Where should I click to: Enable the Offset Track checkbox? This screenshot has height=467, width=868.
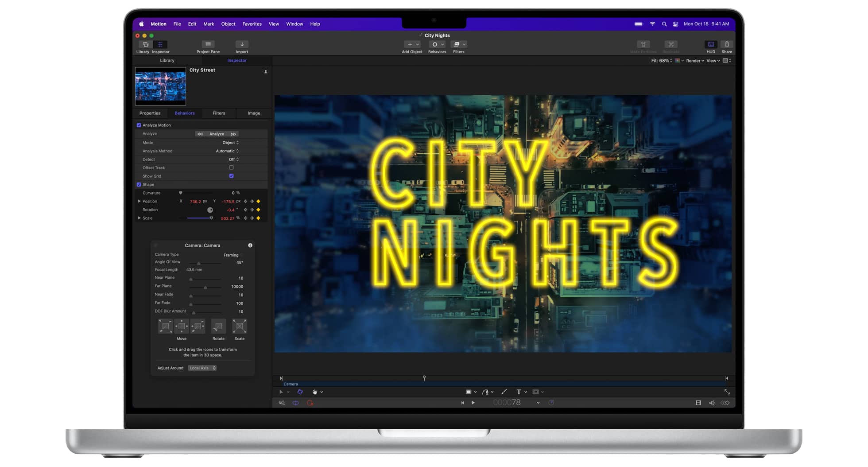tap(231, 167)
